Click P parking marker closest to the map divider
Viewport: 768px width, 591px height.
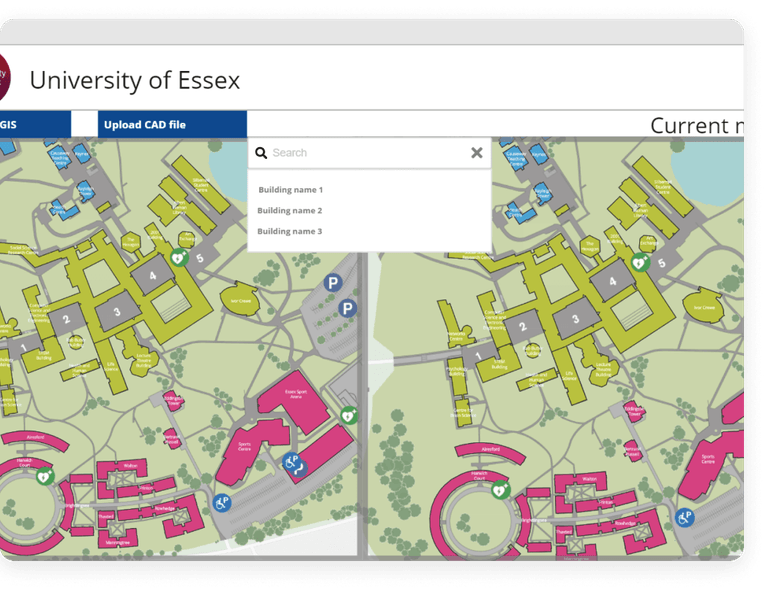coord(347,308)
